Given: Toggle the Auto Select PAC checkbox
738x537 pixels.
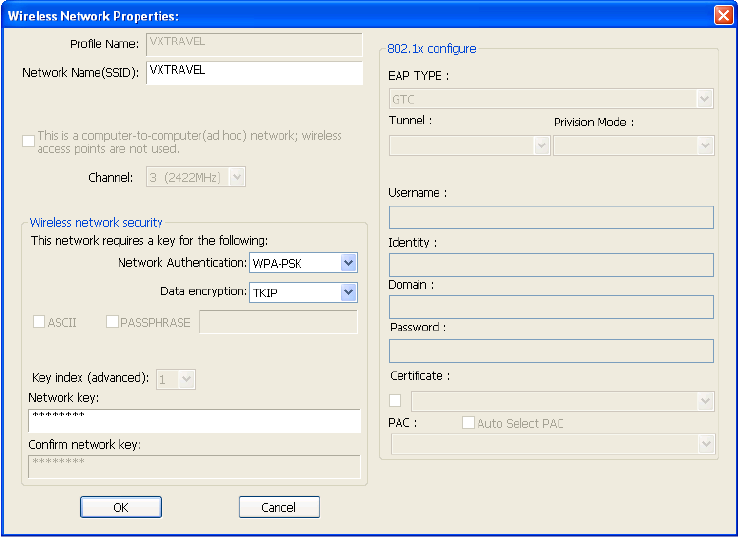Looking at the screenshot, I should pos(468,423).
